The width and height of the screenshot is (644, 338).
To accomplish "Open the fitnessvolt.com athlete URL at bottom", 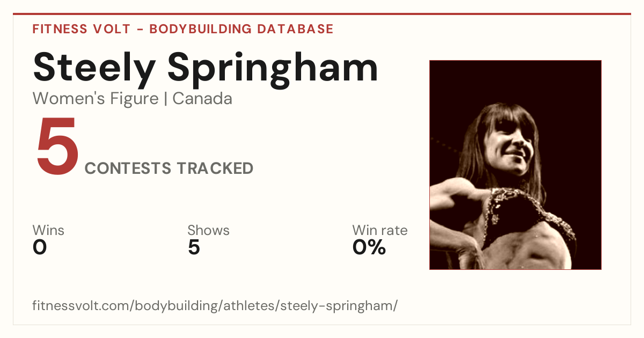I will (215, 306).
